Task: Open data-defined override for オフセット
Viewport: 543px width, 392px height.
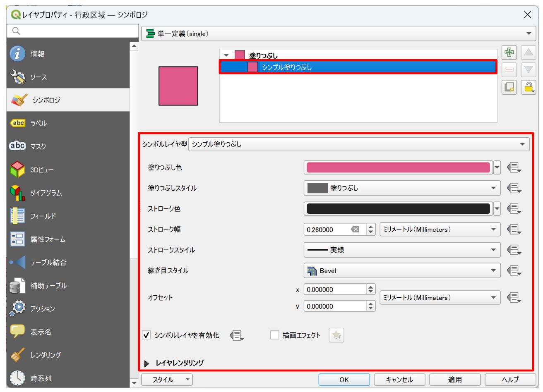Action: coord(514,298)
